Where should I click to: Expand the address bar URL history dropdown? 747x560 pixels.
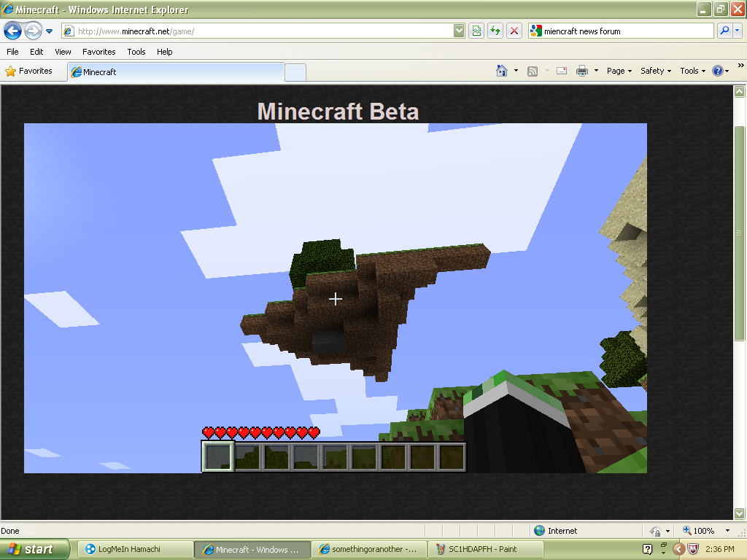coord(459,31)
